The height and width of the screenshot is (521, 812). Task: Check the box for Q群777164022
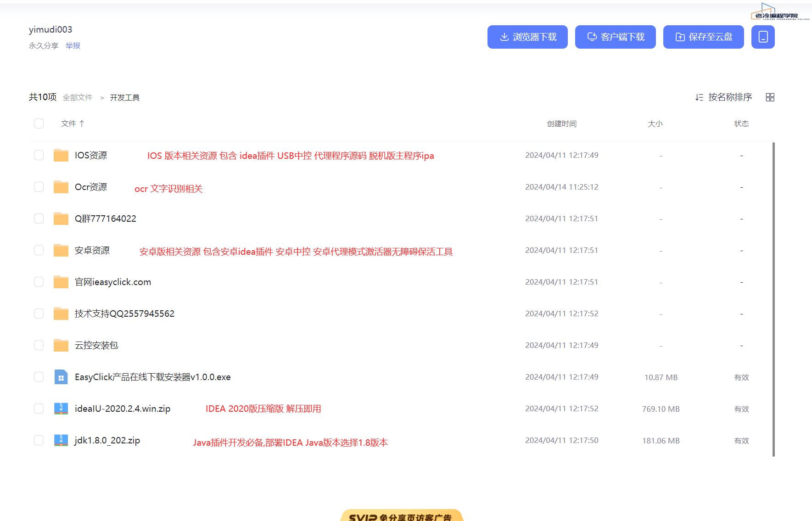39,218
